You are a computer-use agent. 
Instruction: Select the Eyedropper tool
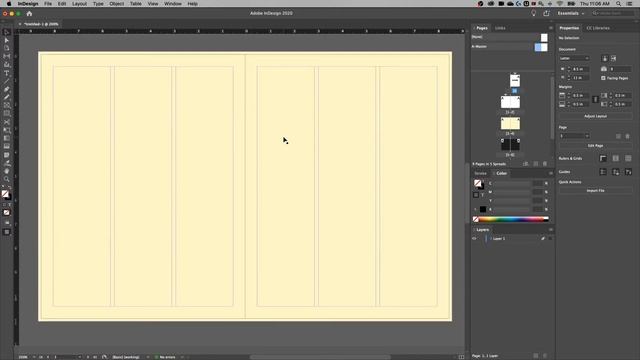[7, 163]
